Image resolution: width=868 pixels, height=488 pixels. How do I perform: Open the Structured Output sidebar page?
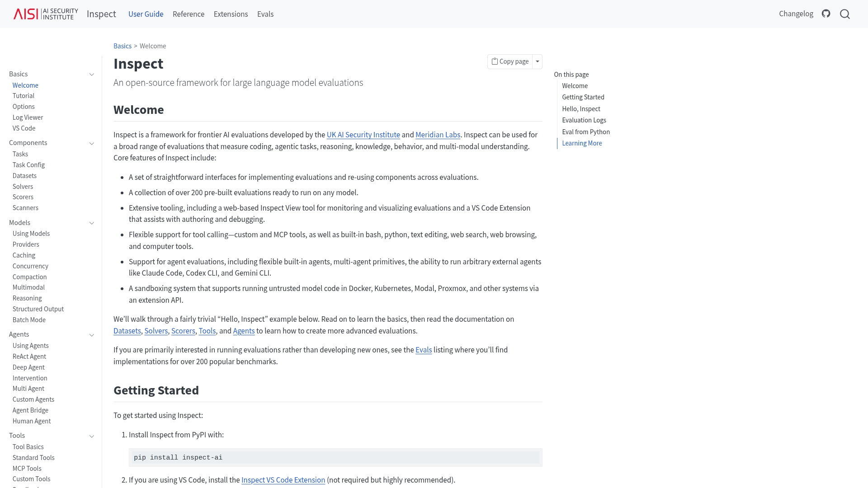pos(38,309)
